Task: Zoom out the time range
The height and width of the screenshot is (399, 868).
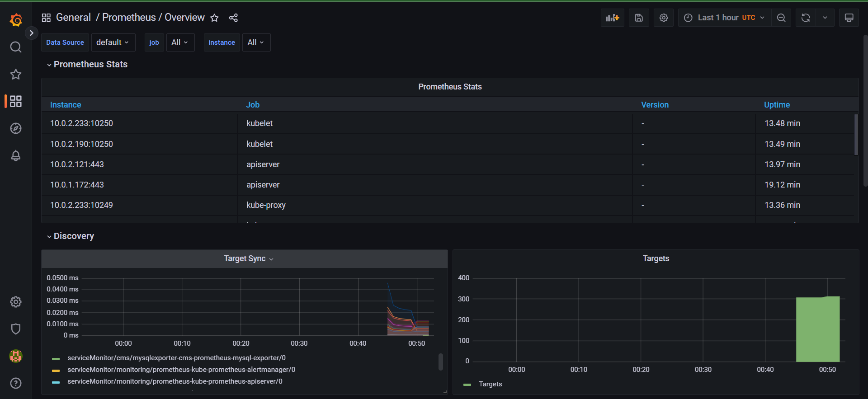Action: click(781, 18)
